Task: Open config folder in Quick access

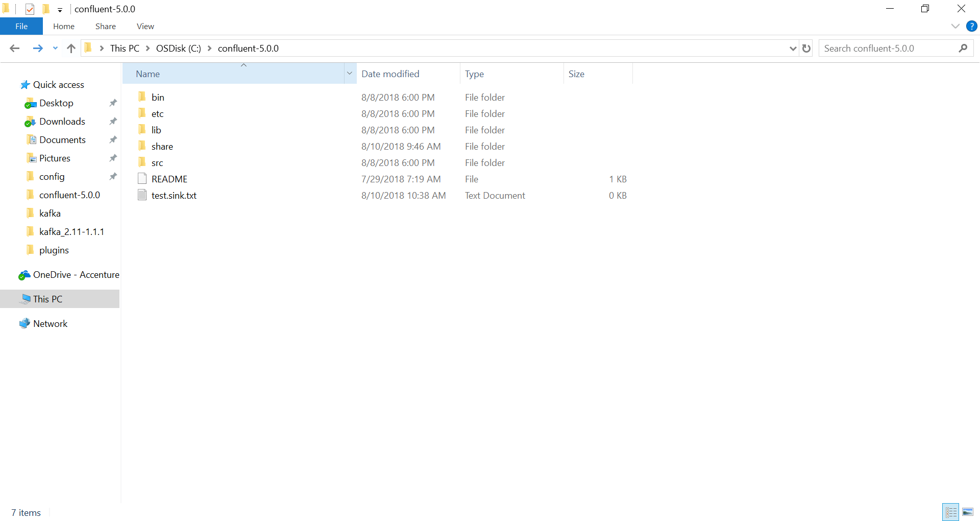Action: tap(52, 177)
